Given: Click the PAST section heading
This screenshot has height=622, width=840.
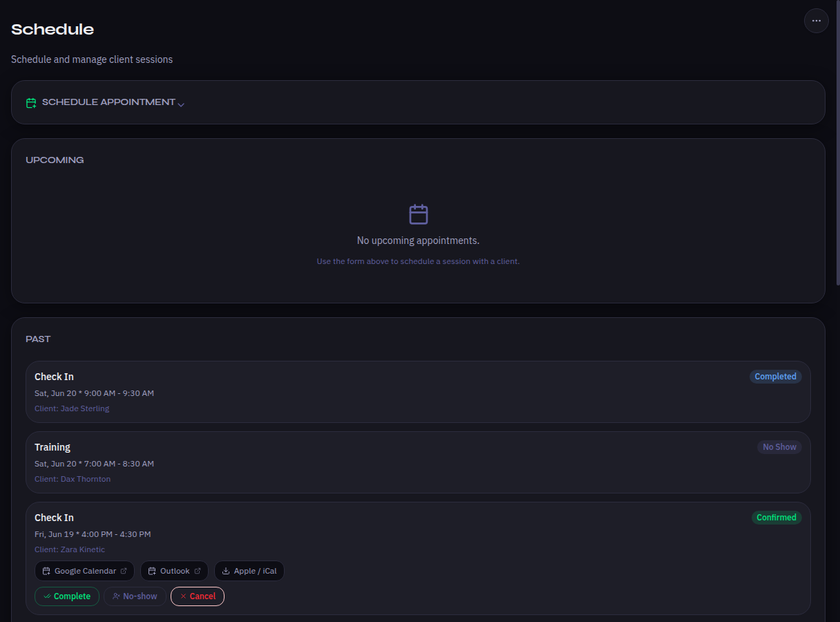Looking at the screenshot, I should click(38, 339).
